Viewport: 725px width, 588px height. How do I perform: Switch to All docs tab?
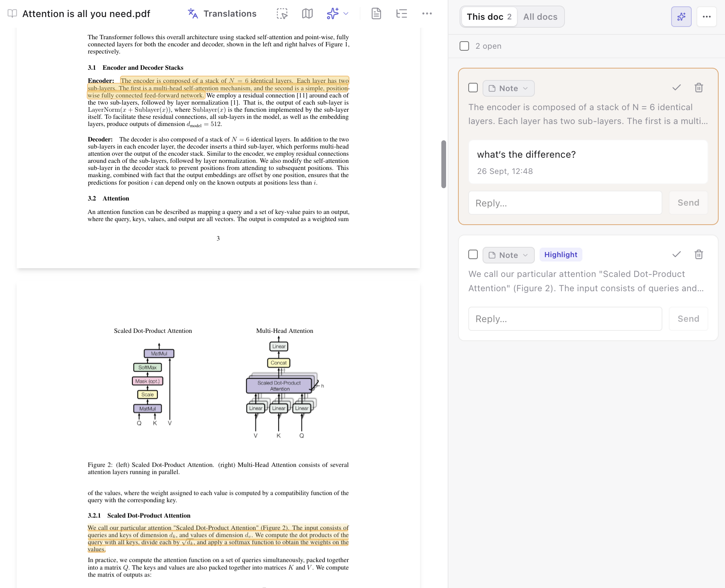pos(540,17)
